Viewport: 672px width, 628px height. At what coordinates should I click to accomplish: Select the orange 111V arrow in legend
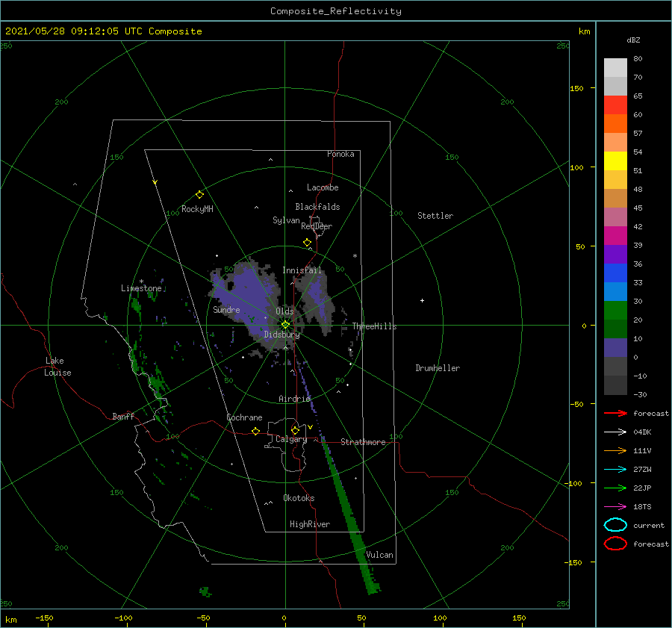(615, 450)
